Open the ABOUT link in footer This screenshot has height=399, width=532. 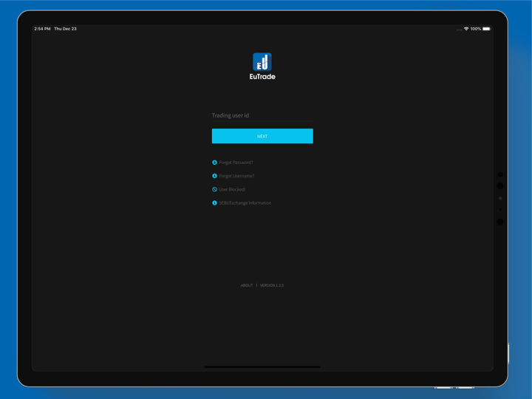click(x=247, y=285)
